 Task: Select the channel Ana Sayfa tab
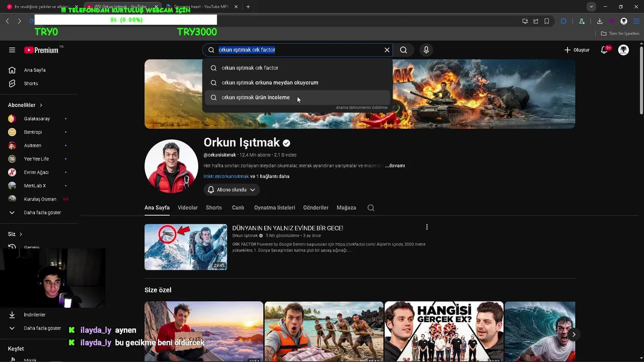click(x=157, y=208)
